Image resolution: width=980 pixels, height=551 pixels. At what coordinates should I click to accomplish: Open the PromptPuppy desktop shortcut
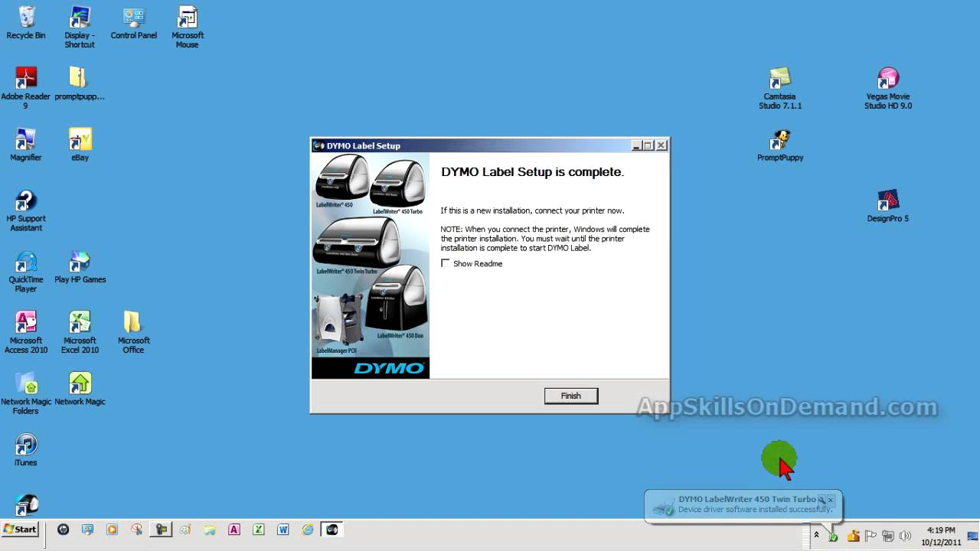[x=780, y=145]
